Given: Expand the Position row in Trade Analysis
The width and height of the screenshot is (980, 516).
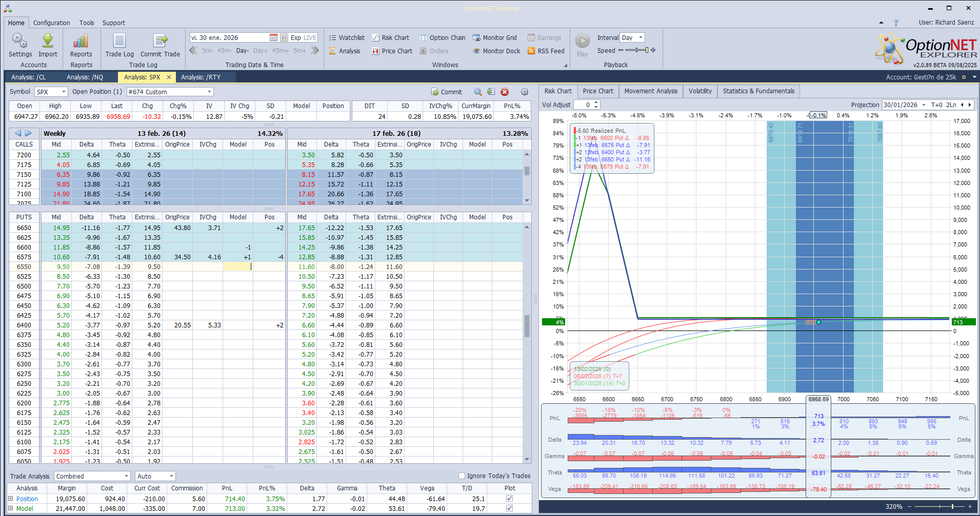Looking at the screenshot, I should (11, 499).
